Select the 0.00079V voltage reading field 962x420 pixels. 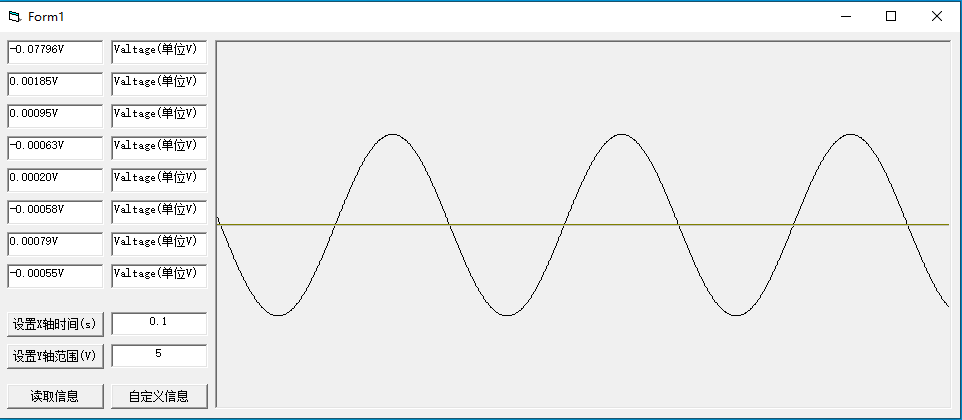(55, 243)
